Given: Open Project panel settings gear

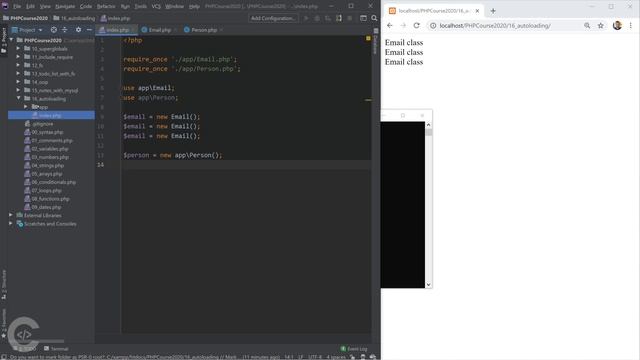Looking at the screenshot, I should (78, 30).
